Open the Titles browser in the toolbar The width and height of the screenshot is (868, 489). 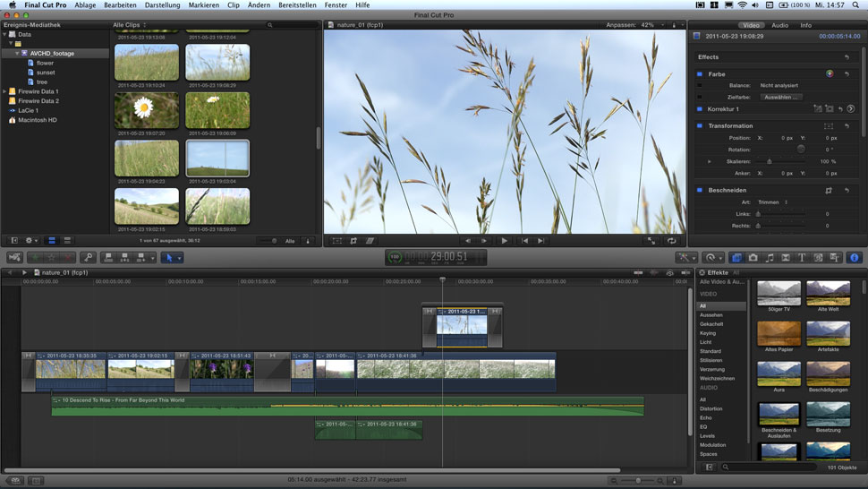pos(802,257)
